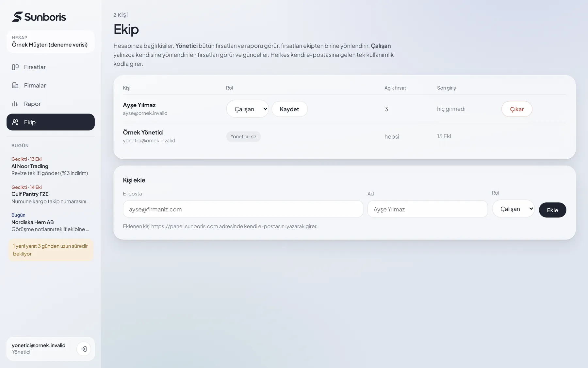Click the Rapor bar chart icon
Screen dimensions: 588x368
15,104
